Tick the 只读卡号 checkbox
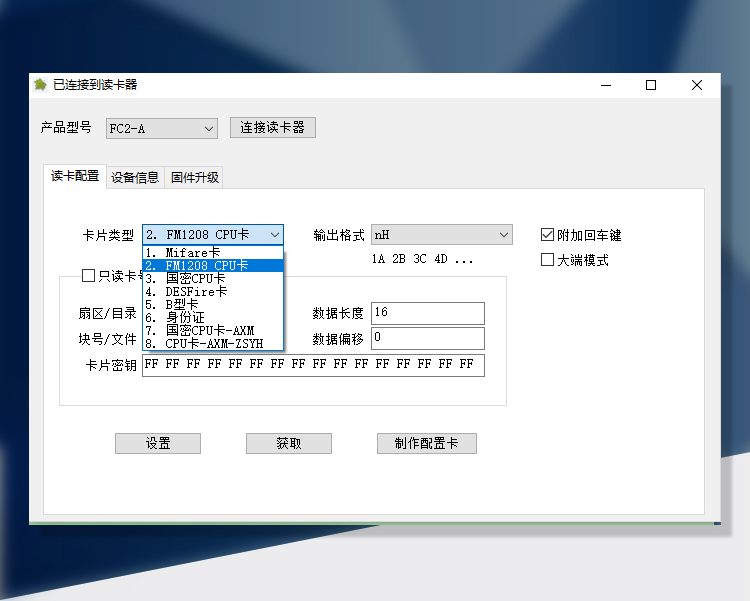750x601 pixels. 88,275
